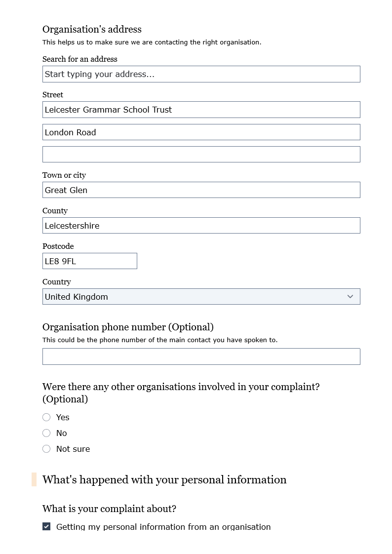This screenshot has height=554, width=392.
Task: Select No for other organisations involved
Action: pos(46,433)
